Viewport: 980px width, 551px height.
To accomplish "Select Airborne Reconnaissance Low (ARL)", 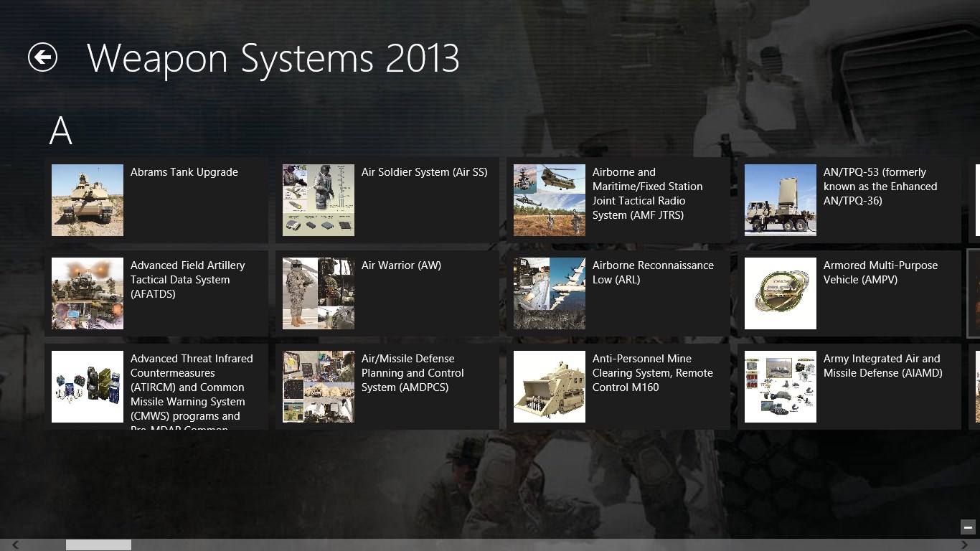I will pos(619,293).
